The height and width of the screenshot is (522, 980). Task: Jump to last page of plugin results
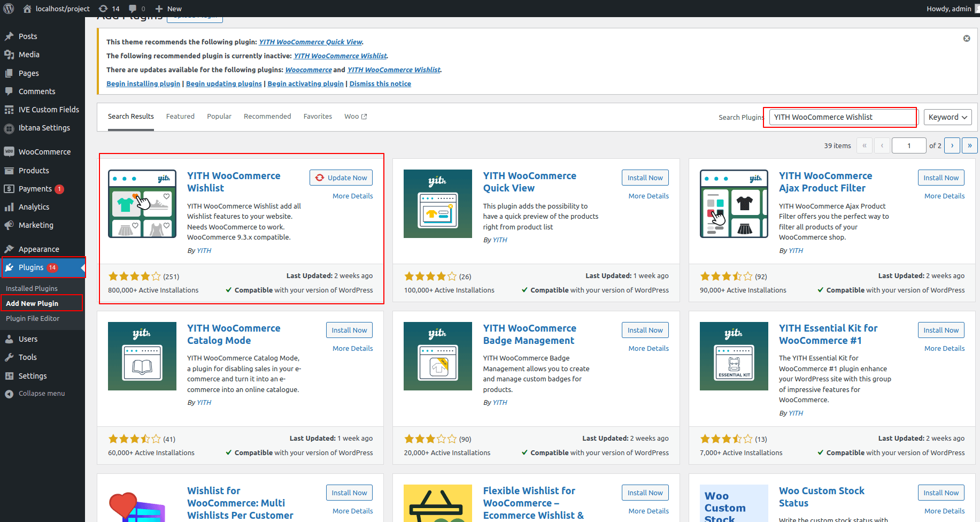969,145
